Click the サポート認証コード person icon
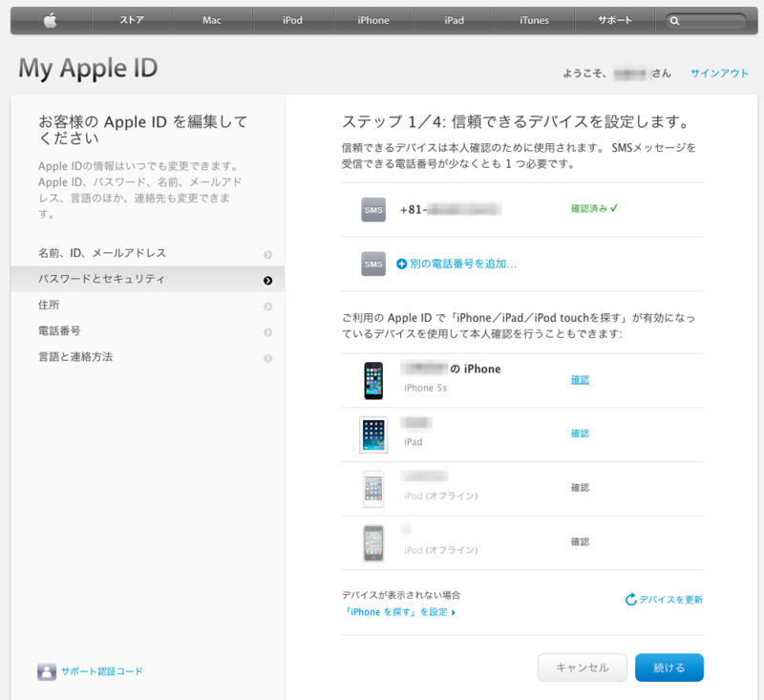Viewport: 764px width, 700px height. [x=47, y=671]
